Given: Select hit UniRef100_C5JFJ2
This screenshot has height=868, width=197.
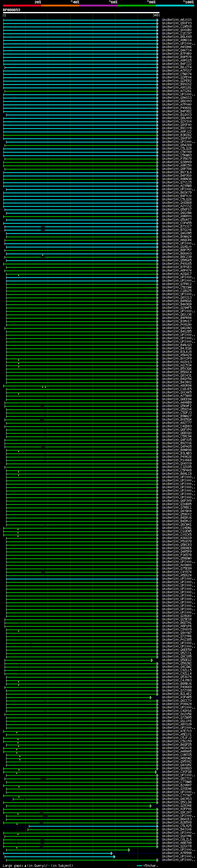Looking at the screenshot, I should (177, 738).
